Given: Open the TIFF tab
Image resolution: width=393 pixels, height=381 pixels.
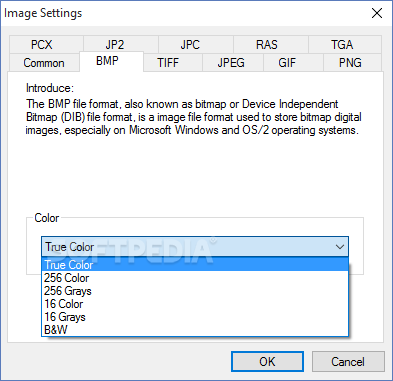Looking at the screenshot, I should click(x=173, y=63).
